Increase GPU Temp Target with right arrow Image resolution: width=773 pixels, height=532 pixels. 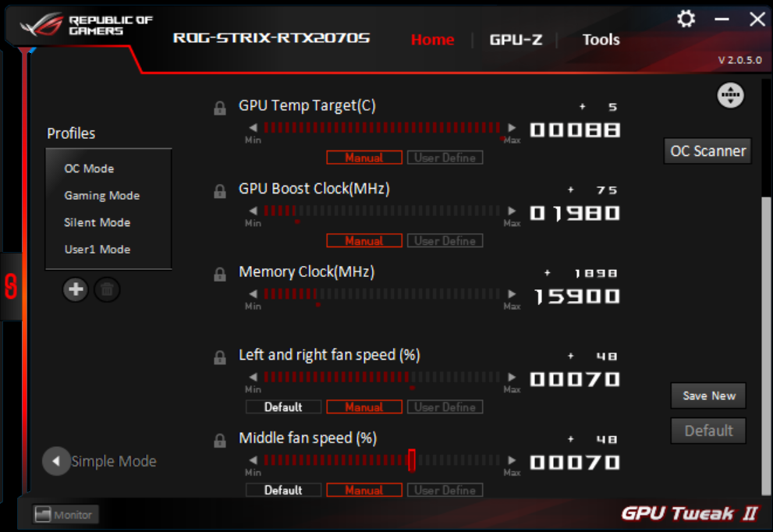512,128
